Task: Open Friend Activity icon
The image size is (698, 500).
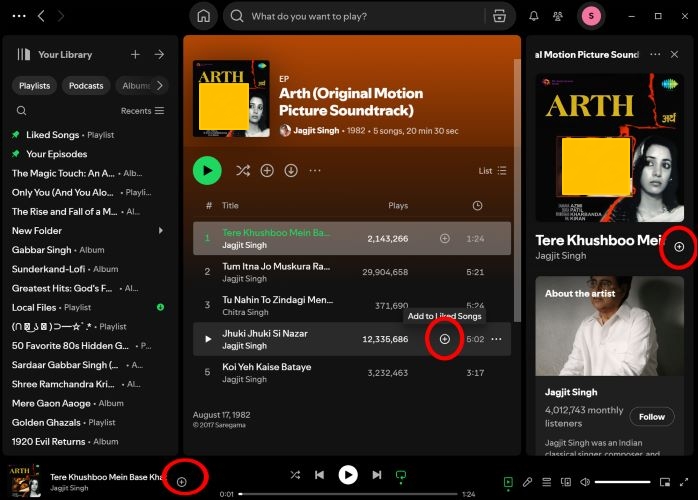Action: [557, 16]
